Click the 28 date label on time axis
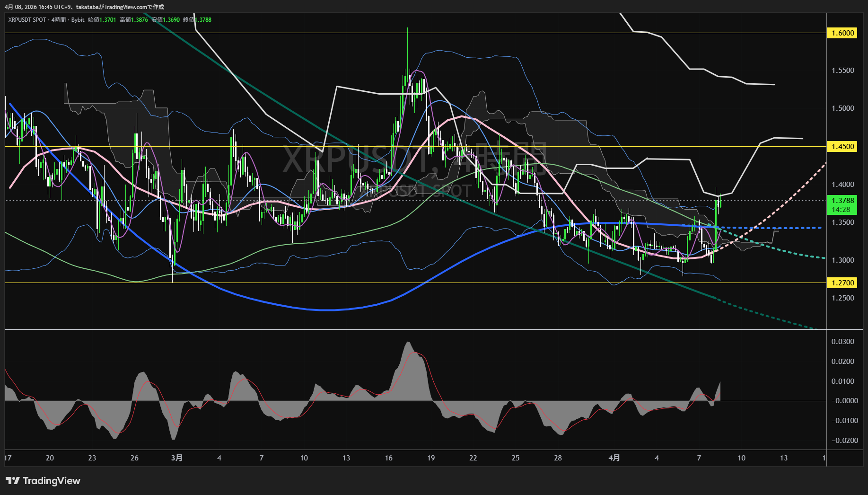This screenshot has height=495, width=868. point(558,458)
